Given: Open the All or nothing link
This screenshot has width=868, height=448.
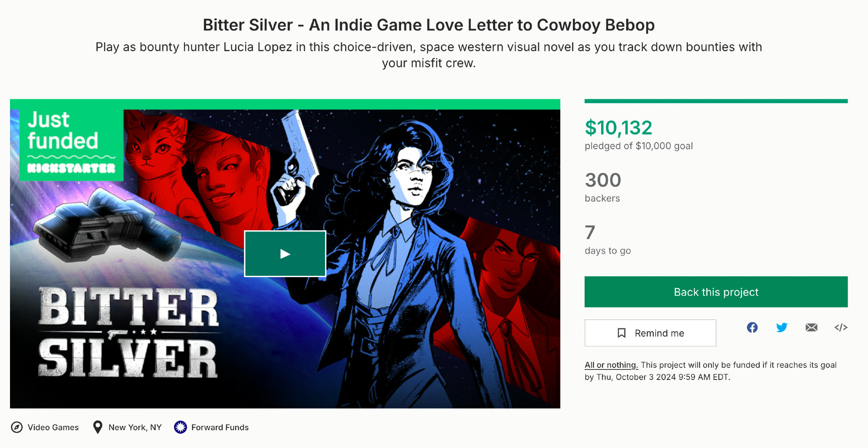Looking at the screenshot, I should click(x=611, y=365).
